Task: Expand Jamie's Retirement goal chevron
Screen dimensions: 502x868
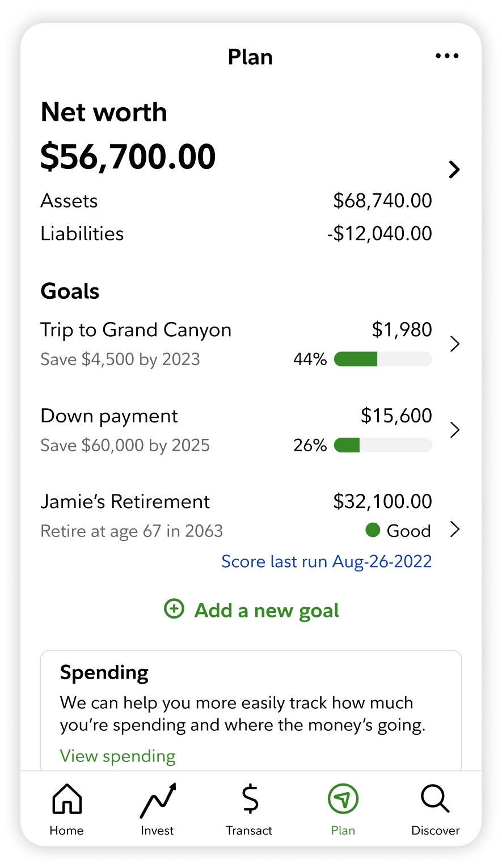Action: 454,530
